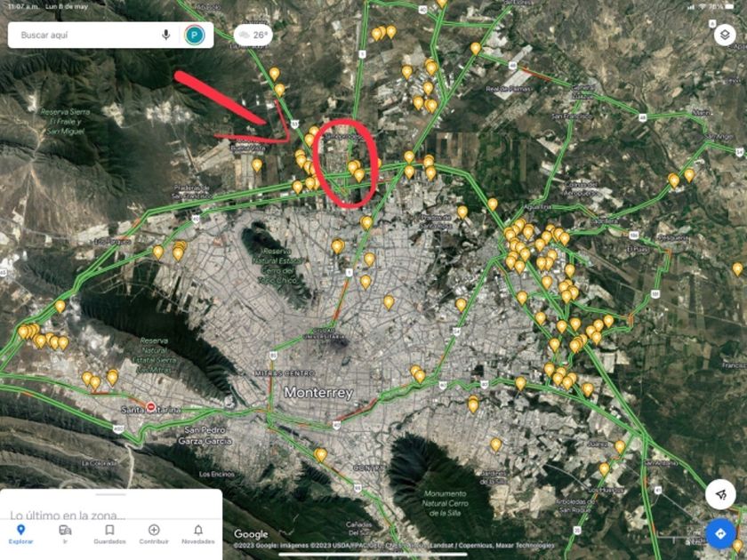Tap the battery indicator in status bar
Viewport: 747px width, 560px height.
point(730,7)
